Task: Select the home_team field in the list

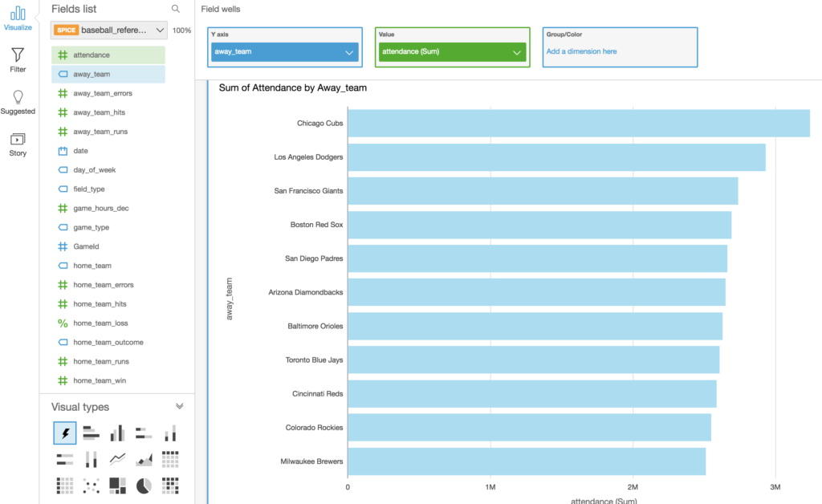Action: pyautogui.click(x=92, y=266)
